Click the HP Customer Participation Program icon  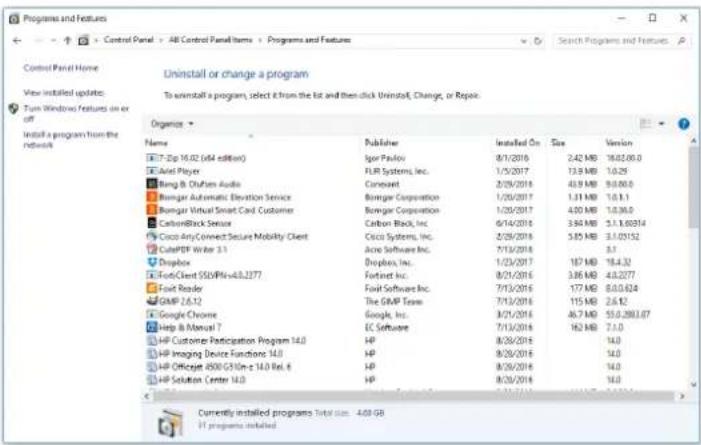152,340
